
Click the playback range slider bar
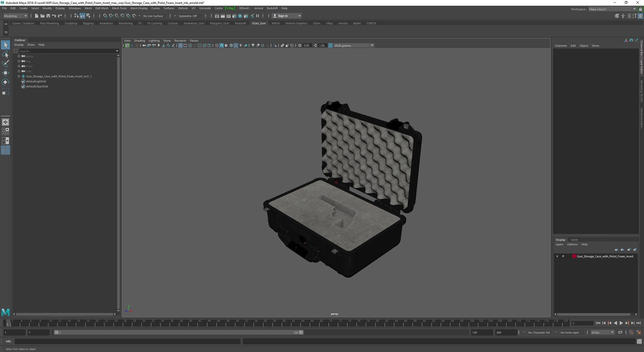(x=179, y=333)
